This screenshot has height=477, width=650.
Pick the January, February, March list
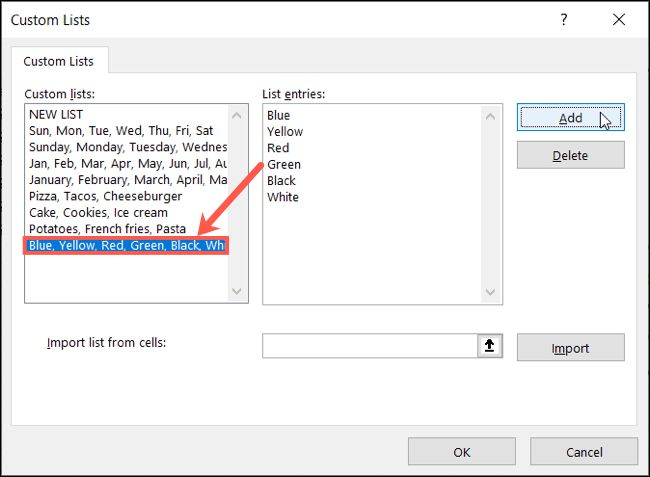pyautogui.click(x=125, y=180)
